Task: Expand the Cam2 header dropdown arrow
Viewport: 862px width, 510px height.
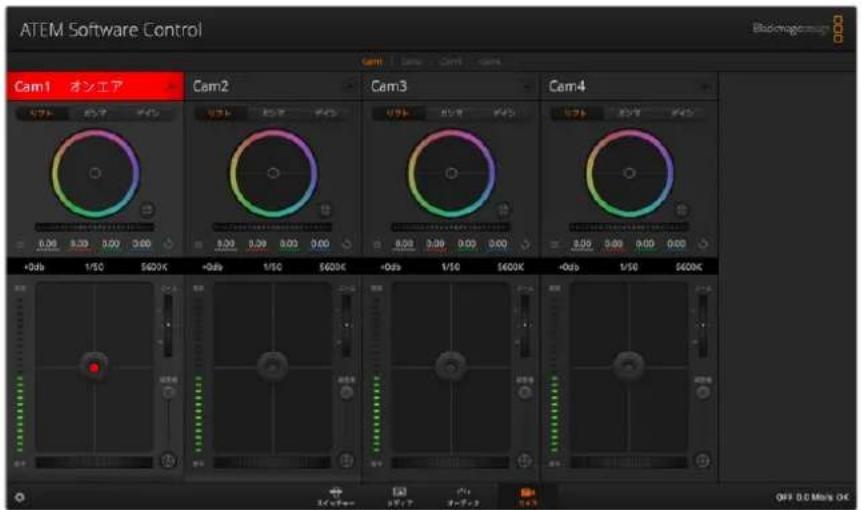Action: 349,86
